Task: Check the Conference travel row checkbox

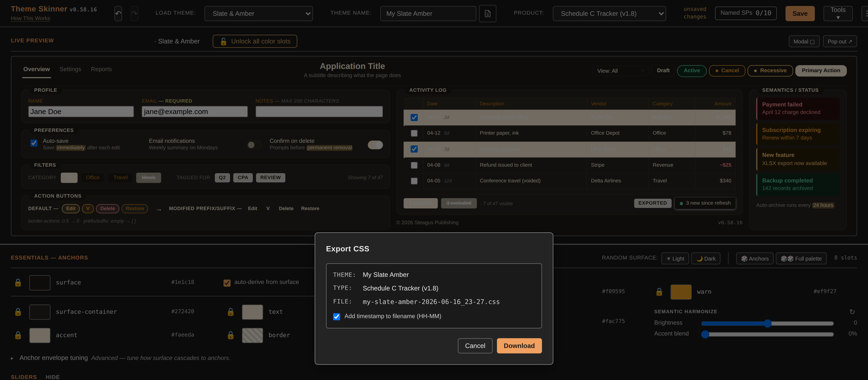Action: [414, 181]
